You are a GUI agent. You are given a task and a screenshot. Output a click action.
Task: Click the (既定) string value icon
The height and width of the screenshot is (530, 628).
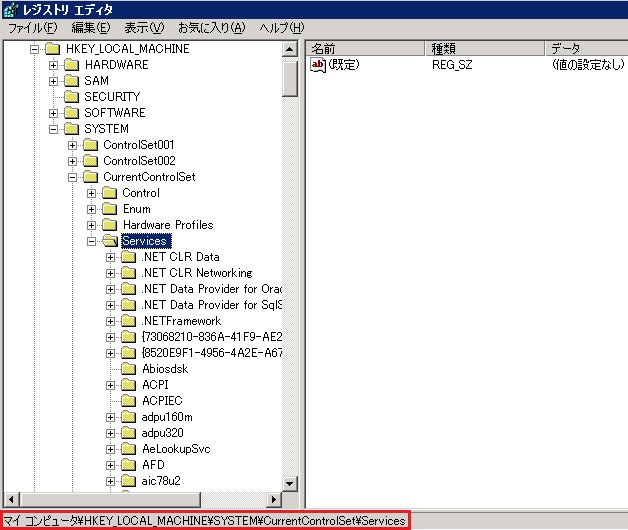(318, 65)
